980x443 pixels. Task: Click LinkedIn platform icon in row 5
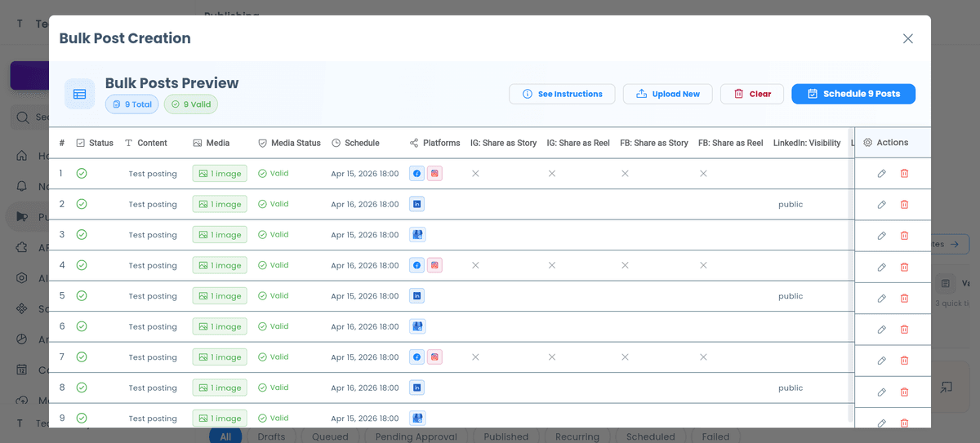416,296
